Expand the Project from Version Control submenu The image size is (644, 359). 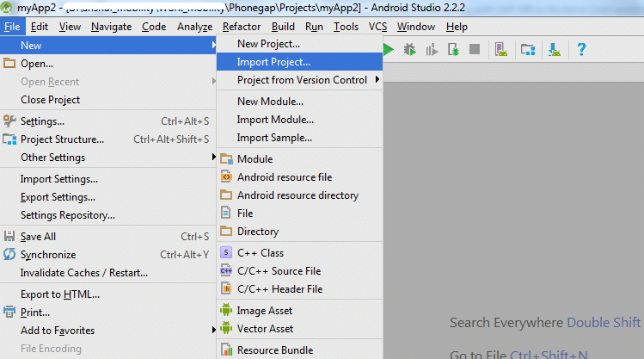pyautogui.click(x=302, y=80)
